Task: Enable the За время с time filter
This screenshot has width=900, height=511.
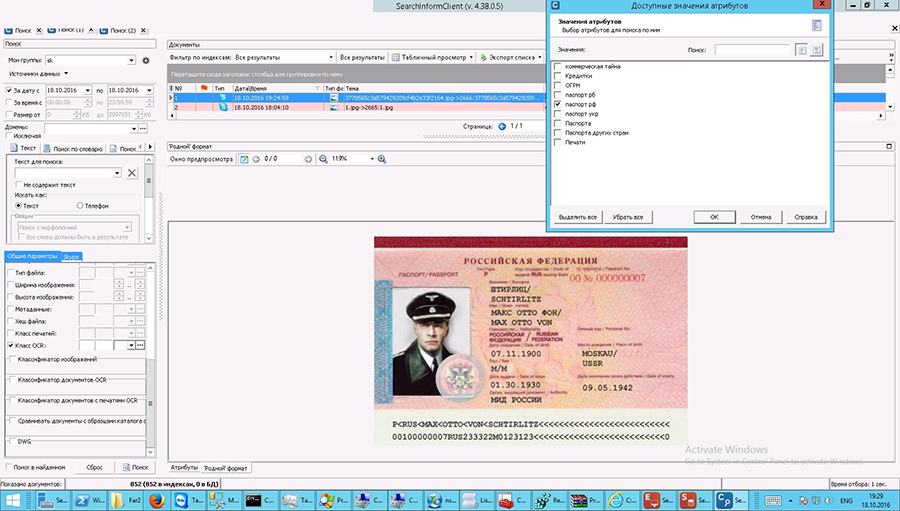Action: (x=9, y=102)
